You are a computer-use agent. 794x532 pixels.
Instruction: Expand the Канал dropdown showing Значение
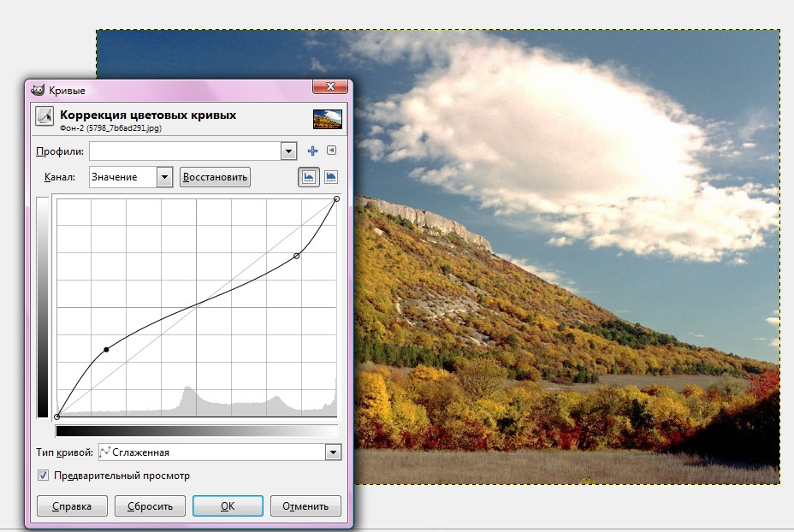[x=164, y=177]
